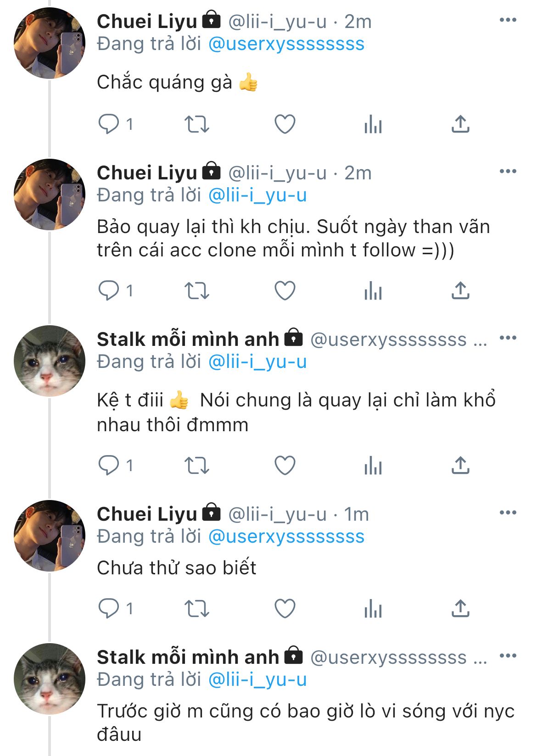Screen dimensions: 537x756
Task: Retweet the "Chắc quáng gà" tweet
Action: (x=196, y=124)
